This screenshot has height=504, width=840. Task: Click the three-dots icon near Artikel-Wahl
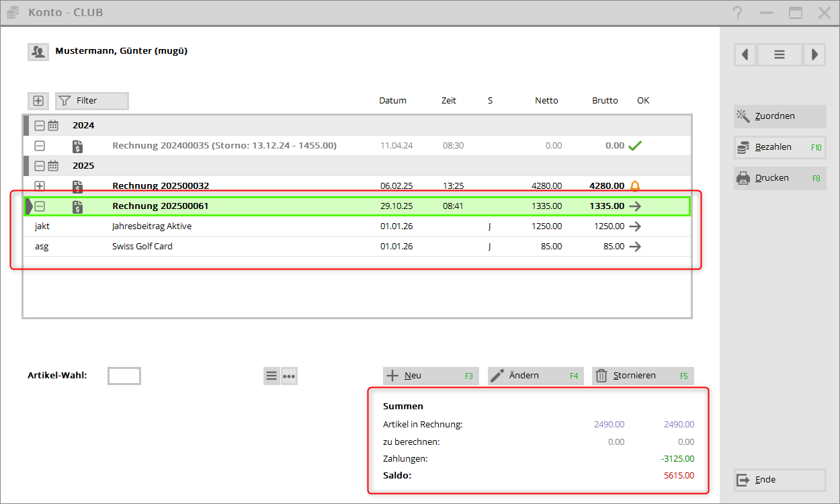289,376
